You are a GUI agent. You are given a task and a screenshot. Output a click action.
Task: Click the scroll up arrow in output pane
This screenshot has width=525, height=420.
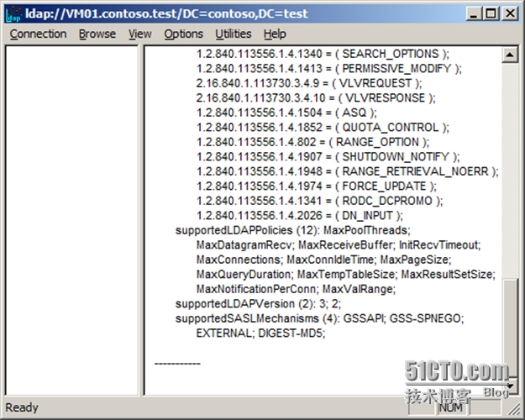[510, 55]
